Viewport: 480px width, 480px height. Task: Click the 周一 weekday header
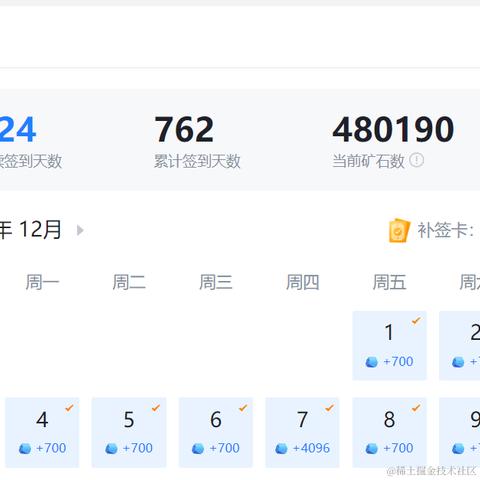click(x=42, y=282)
